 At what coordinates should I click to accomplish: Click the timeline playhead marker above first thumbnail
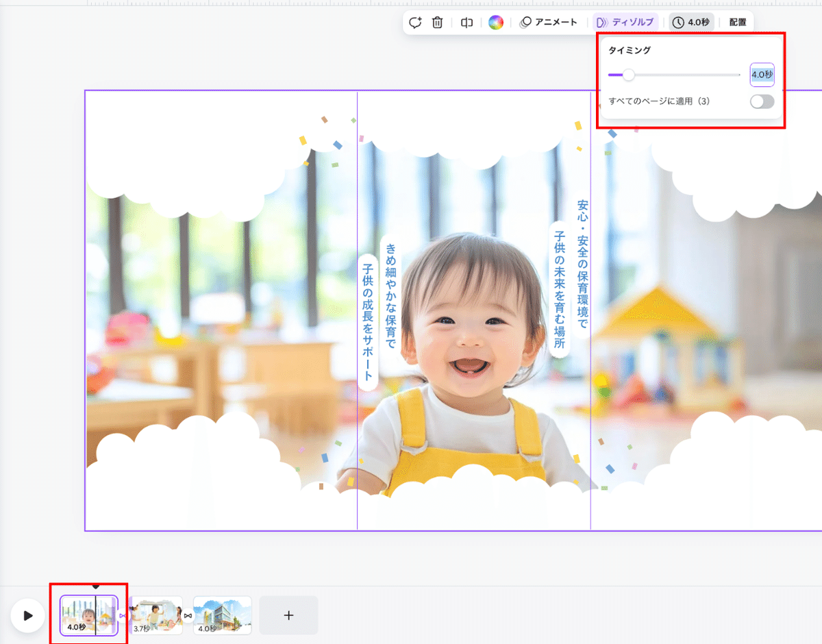[x=96, y=587]
